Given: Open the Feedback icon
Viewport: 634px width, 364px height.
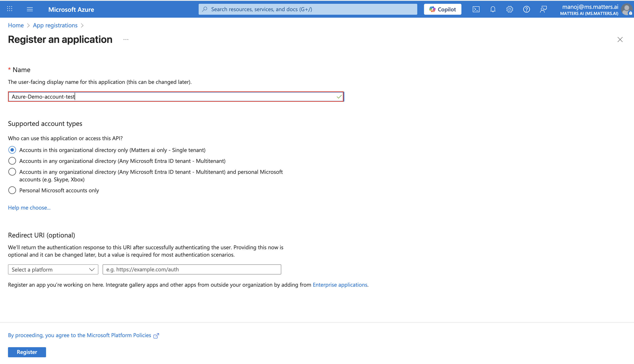Looking at the screenshot, I should 543,9.
